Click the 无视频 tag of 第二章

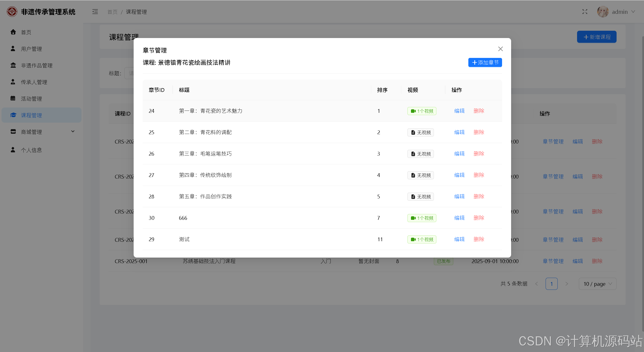pos(421,132)
